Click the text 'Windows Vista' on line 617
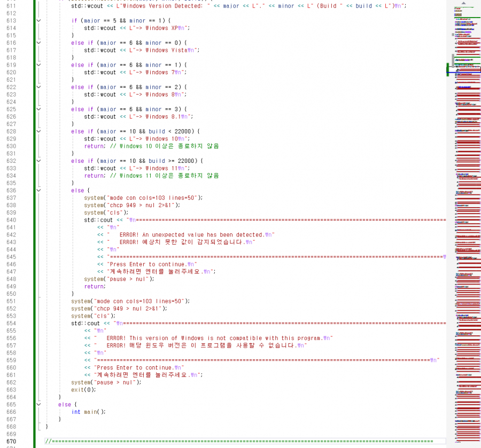The image size is (481, 448). 167,50
